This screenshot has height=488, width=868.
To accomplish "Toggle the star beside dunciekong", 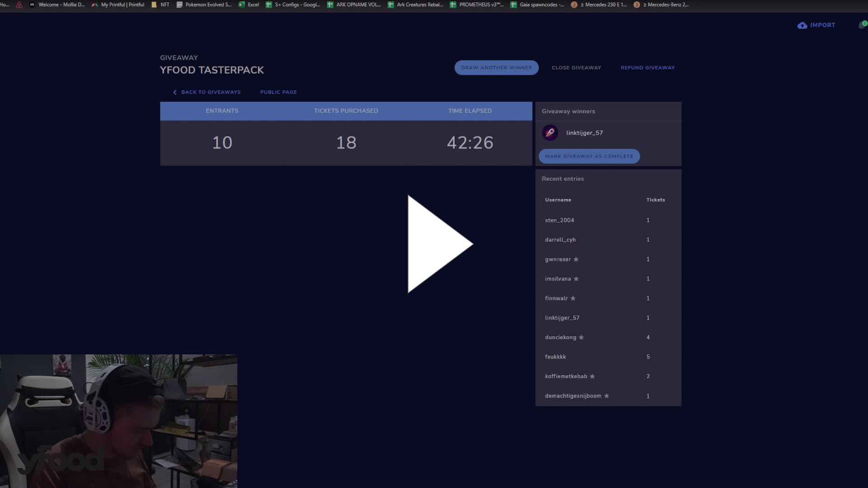I will coord(581,337).
